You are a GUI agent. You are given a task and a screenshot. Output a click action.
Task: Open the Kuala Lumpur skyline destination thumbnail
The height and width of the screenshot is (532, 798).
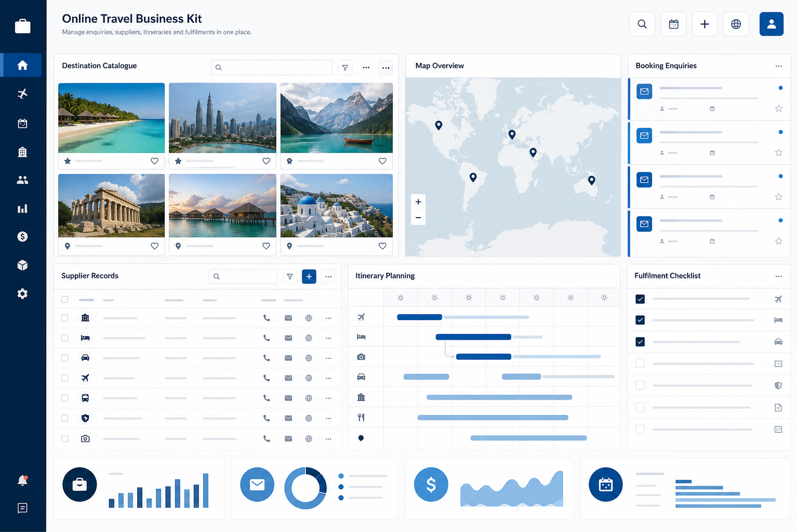coord(222,118)
